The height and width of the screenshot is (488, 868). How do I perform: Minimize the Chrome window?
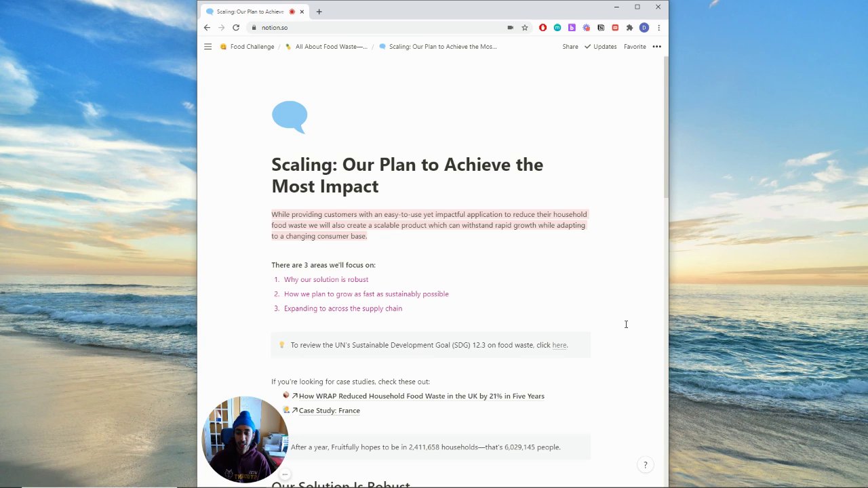(616, 7)
